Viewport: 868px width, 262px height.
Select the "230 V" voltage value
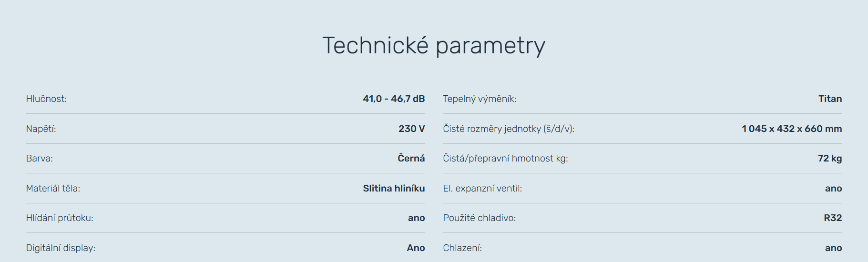[x=411, y=129]
